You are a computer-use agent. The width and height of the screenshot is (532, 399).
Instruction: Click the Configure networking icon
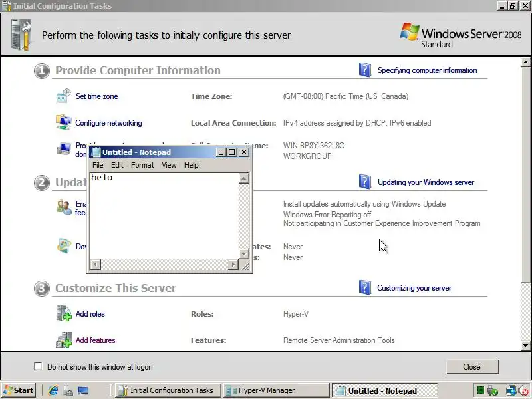click(x=63, y=122)
